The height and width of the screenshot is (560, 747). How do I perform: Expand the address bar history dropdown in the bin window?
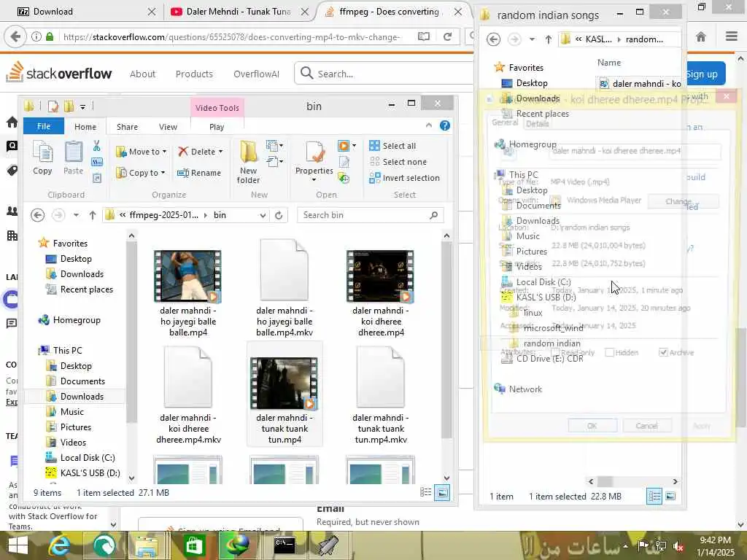[x=263, y=215]
